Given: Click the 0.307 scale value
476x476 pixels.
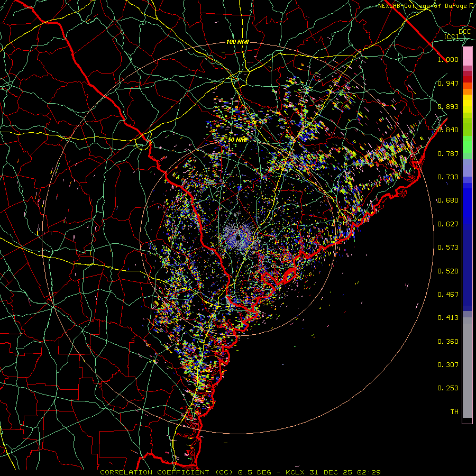Looking at the screenshot, I should point(448,365).
